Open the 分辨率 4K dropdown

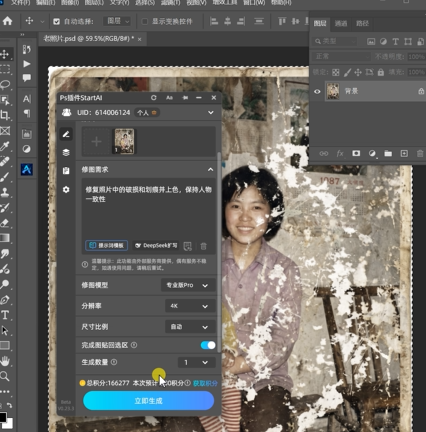click(x=190, y=306)
